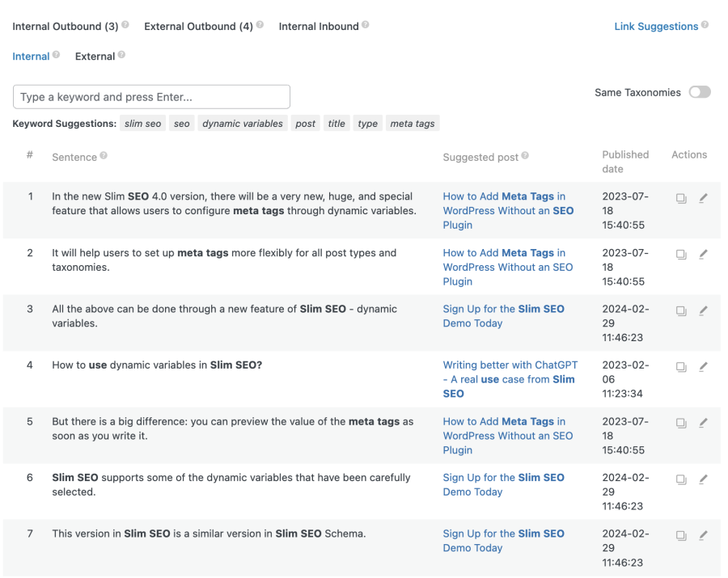The height and width of the screenshot is (578, 728).
Task: Click help icon beside Suggested post header
Action: 525,155
